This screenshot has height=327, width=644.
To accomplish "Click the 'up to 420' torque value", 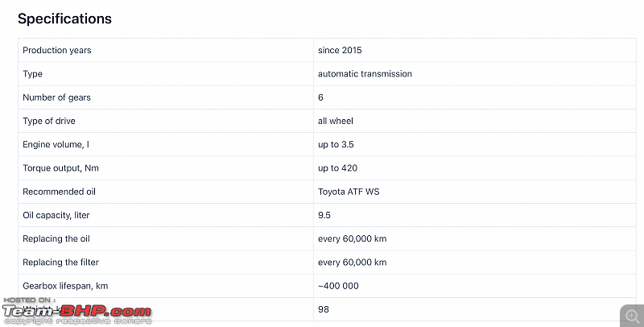I will pyautogui.click(x=337, y=168).
